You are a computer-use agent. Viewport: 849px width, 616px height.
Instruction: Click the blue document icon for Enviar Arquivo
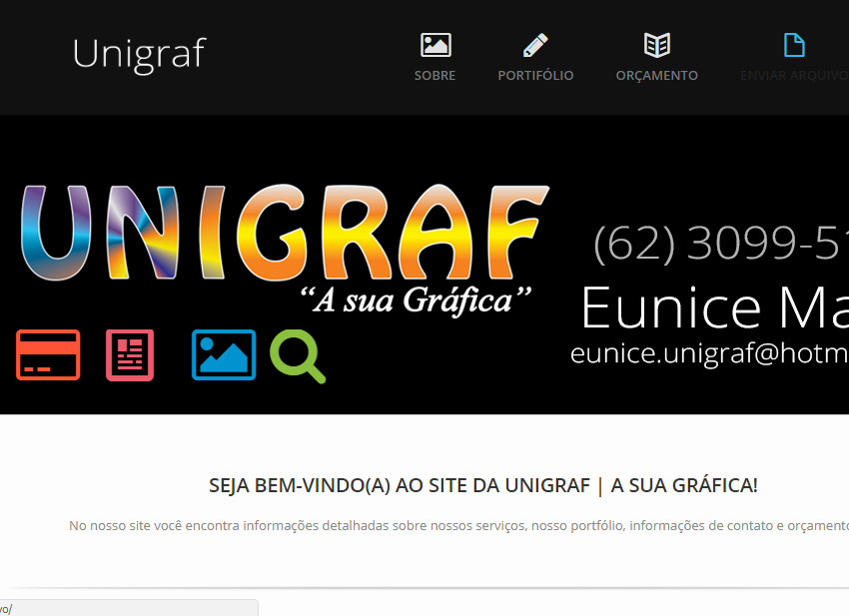click(793, 45)
